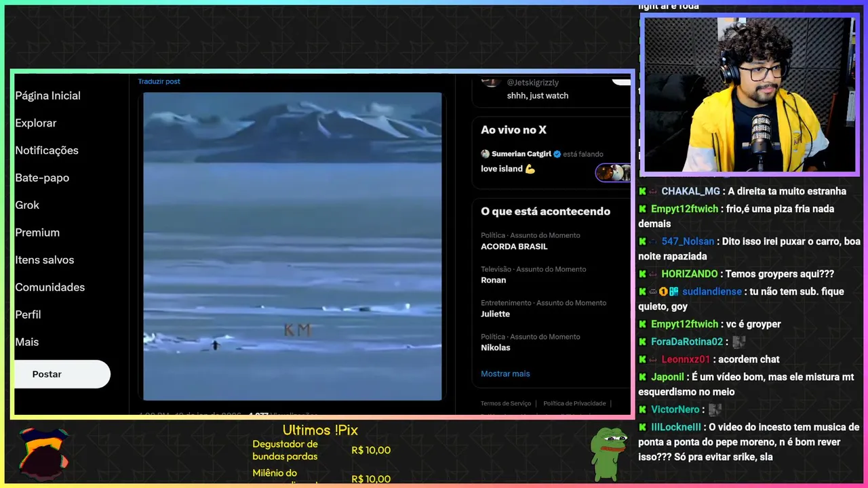Viewport: 868px width, 488px height.
Task: Click the Kick badge beside IllLocknelll
Action: coord(642,428)
